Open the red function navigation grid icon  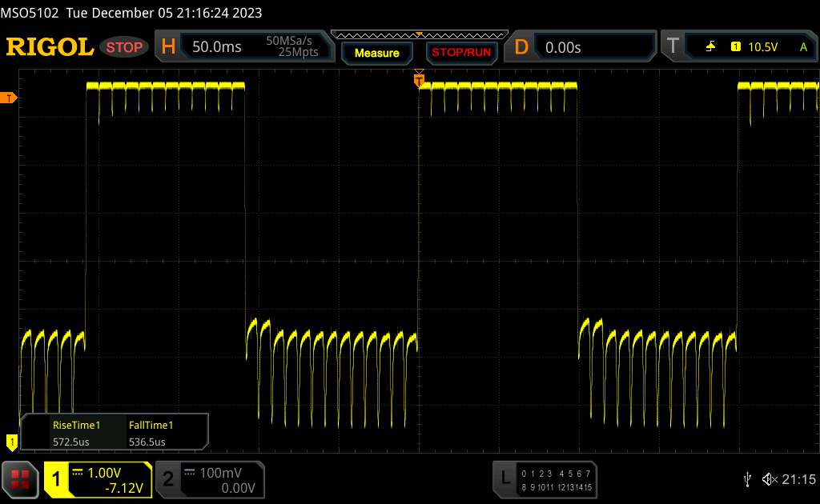[21, 479]
